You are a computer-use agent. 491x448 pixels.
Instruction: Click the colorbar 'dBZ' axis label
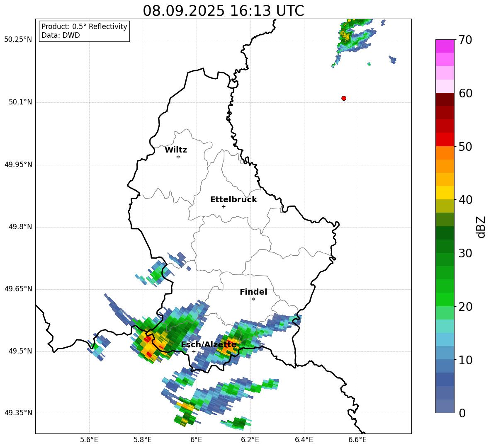pos(481,227)
